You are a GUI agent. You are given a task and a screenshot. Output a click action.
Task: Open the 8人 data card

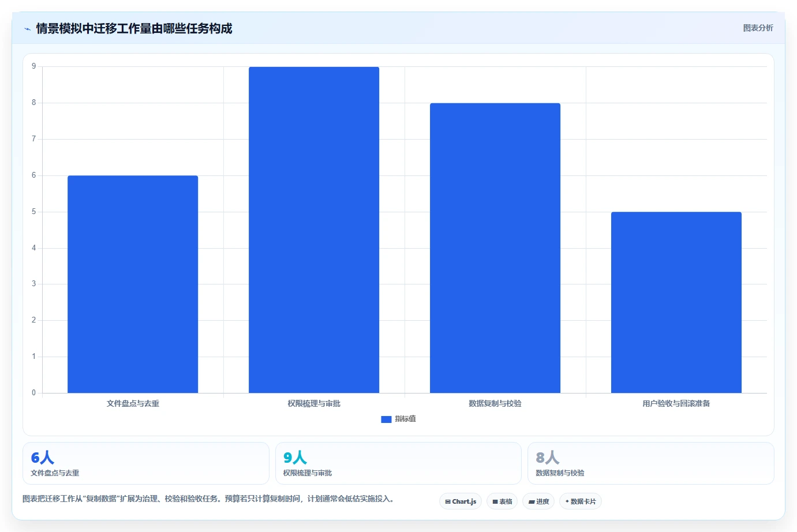[651, 463]
